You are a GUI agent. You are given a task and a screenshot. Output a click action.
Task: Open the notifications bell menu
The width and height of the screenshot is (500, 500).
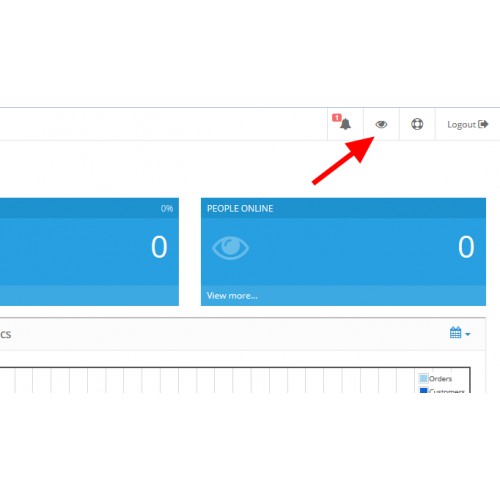345,124
